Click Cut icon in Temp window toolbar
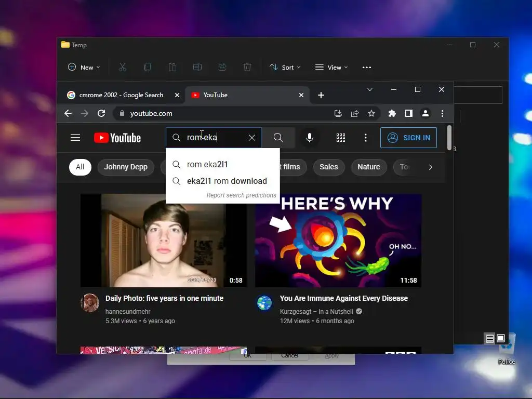 [x=123, y=67]
